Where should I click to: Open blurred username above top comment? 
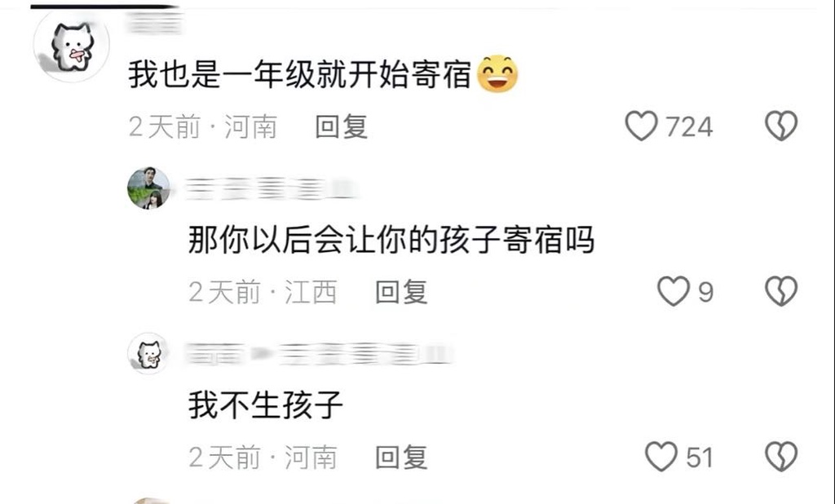coord(154,22)
